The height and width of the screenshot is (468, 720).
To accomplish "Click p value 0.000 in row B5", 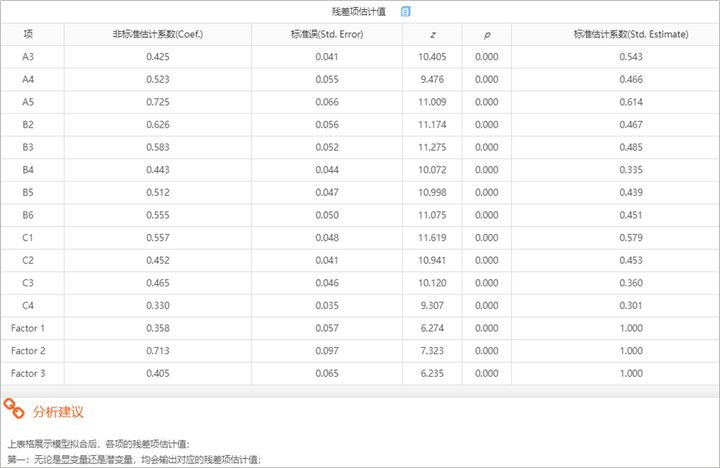I will pyautogui.click(x=487, y=192).
